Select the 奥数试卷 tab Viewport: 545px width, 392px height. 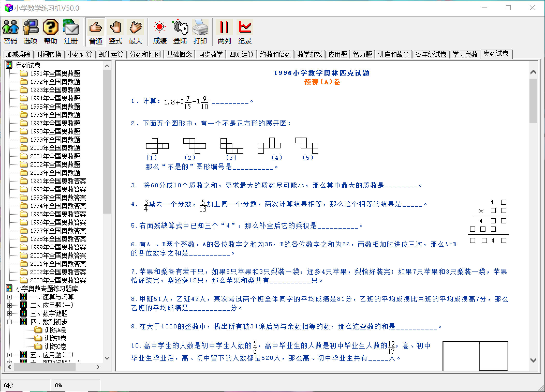pyautogui.click(x=496, y=54)
